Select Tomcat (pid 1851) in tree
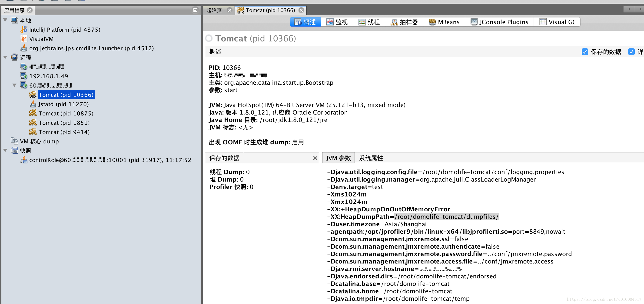The width and height of the screenshot is (644, 304). (x=64, y=122)
